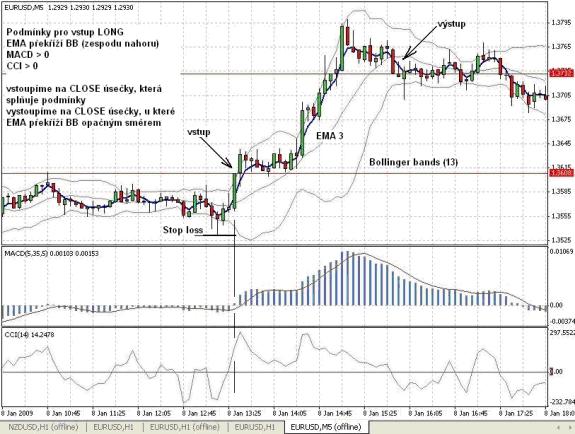Click the 0.01069 MACD scale value
This screenshot has height=434, width=575.
pyautogui.click(x=561, y=251)
